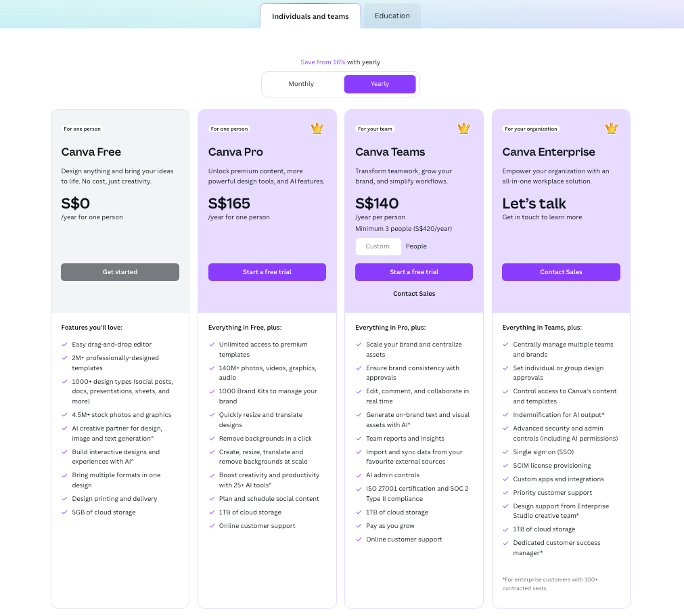Click the Canva Pro plan title
The width and height of the screenshot is (684, 616).
point(235,152)
